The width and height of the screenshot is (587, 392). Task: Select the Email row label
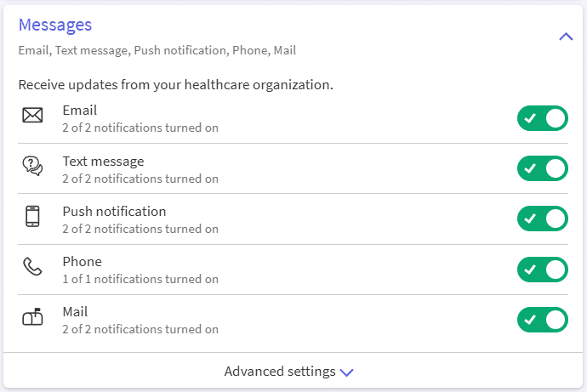coord(80,111)
